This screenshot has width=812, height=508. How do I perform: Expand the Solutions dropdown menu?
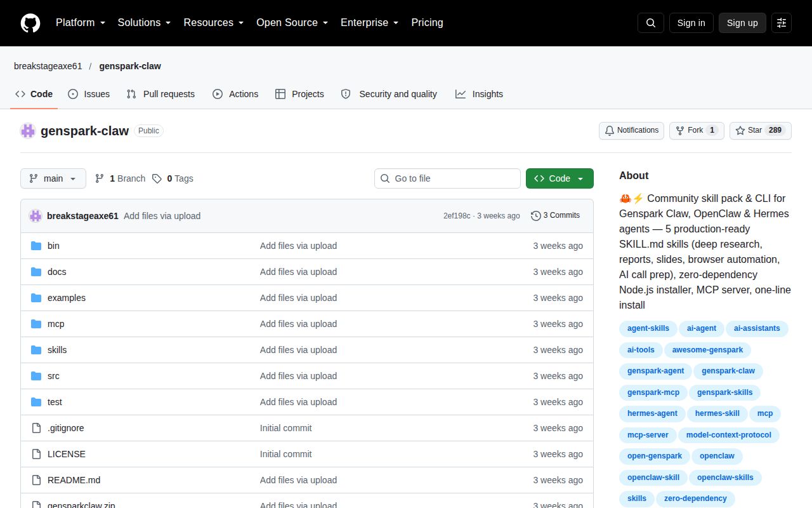(145, 23)
